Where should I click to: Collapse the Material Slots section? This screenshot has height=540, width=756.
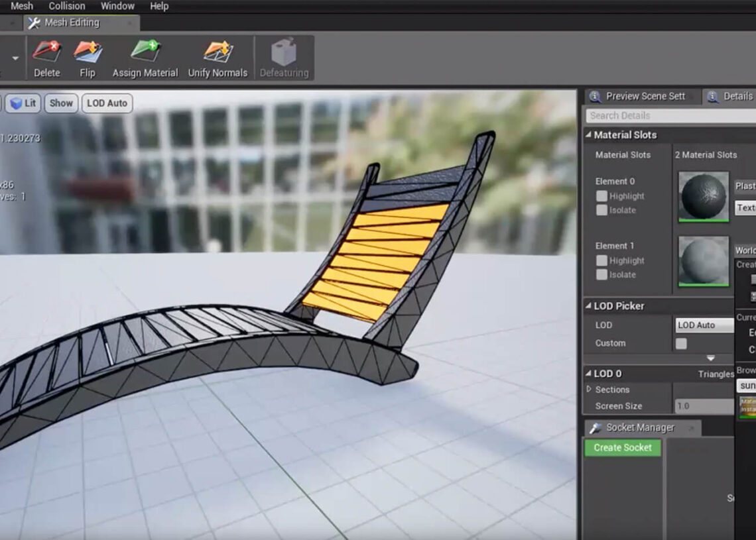tap(588, 135)
